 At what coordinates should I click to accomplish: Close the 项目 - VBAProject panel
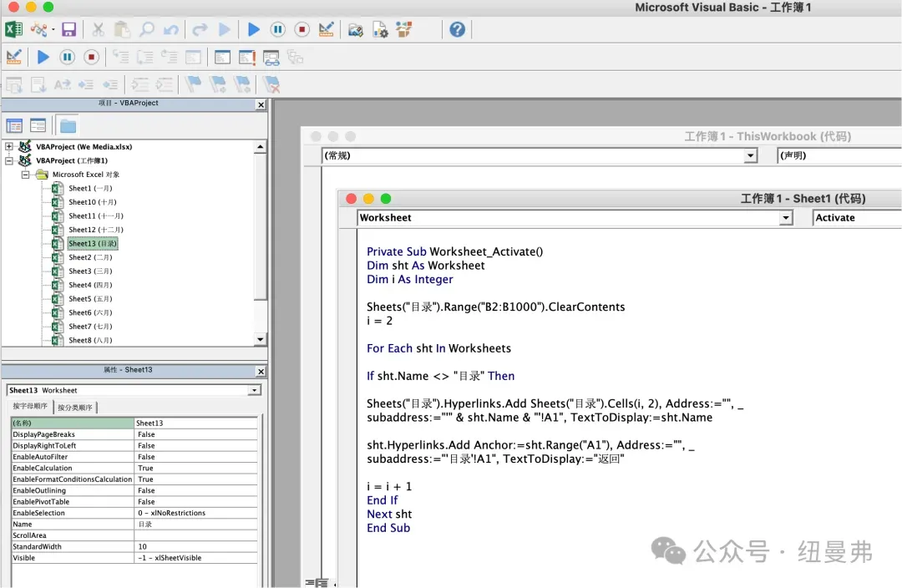(x=261, y=104)
